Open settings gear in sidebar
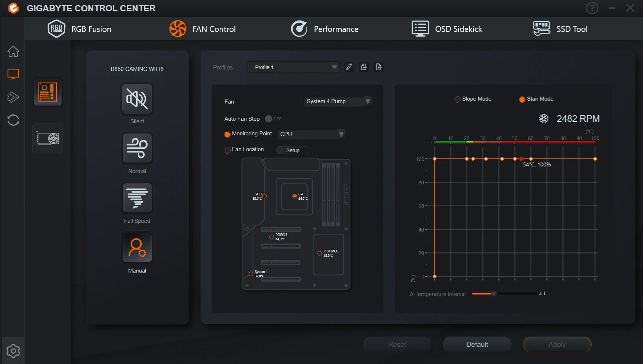Viewport: 643px width, 364px height. (x=13, y=351)
